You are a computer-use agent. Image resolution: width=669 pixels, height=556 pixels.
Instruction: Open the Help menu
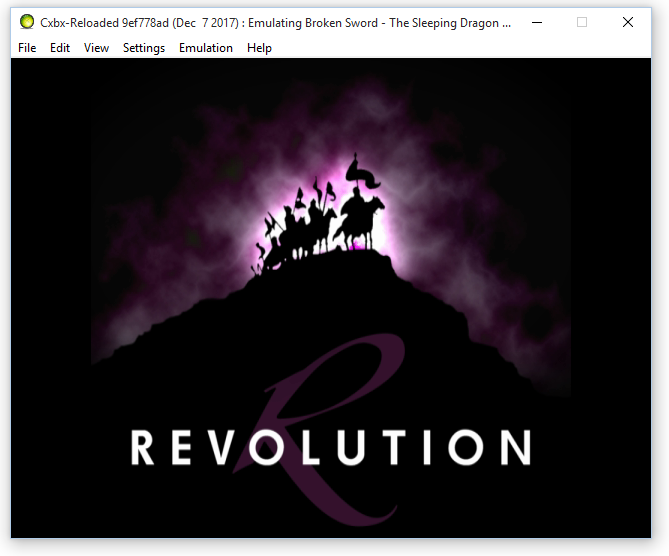(x=259, y=48)
